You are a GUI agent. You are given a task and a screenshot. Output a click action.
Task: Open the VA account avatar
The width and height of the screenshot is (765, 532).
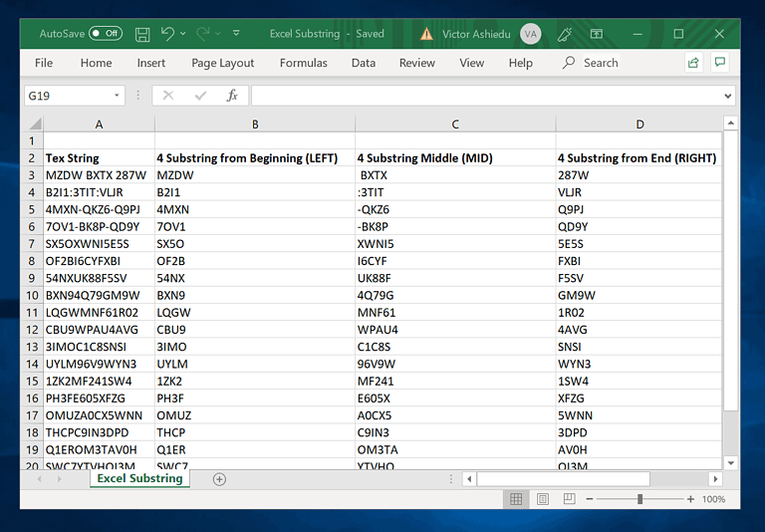click(x=530, y=34)
